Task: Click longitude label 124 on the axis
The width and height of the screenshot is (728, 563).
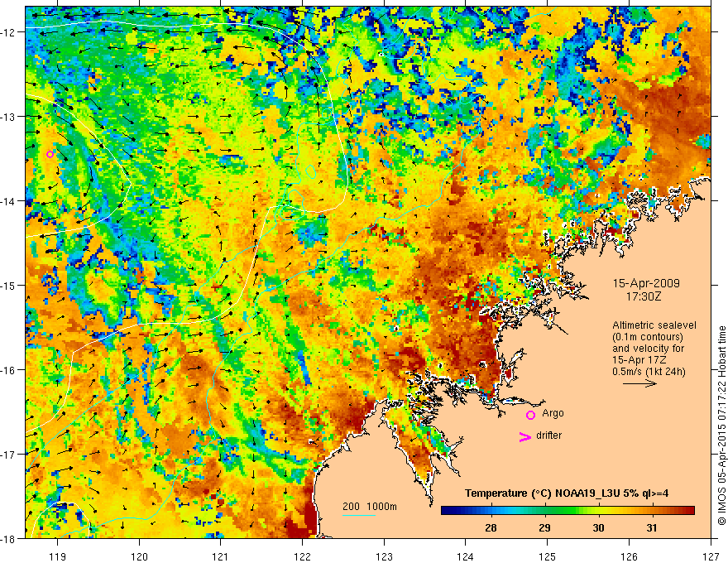Action: tap(465, 556)
